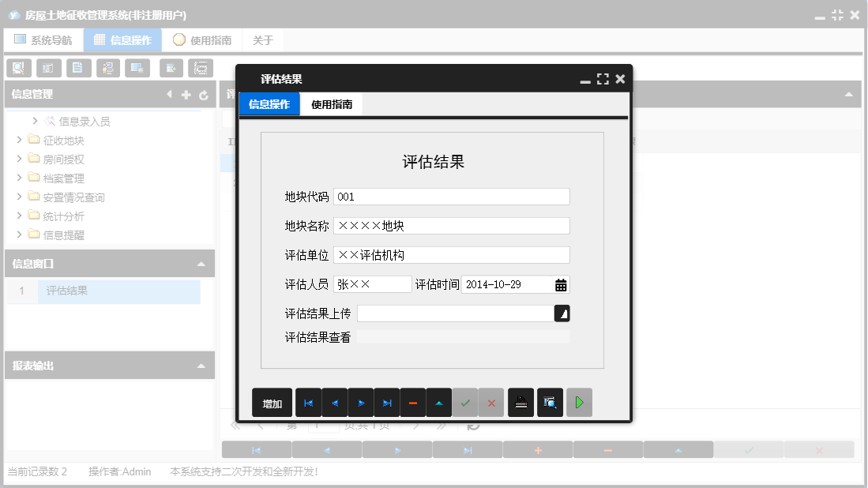Screen dimensions: 868x488
Task: Click the print preview icon
Action: [550, 402]
